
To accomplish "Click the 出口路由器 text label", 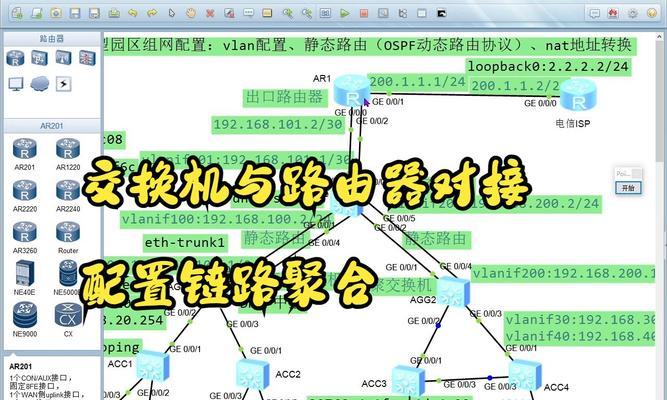I will pos(285,97).
